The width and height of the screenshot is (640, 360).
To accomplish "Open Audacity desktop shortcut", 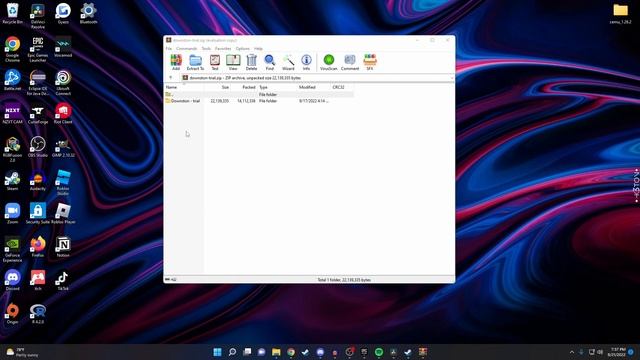I will click(x=38, y=180).
